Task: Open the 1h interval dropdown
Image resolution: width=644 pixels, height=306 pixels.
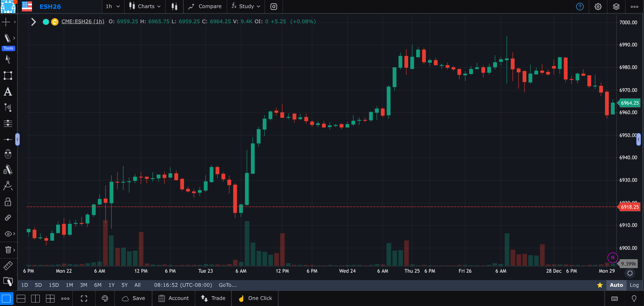Action: (113, 6)
